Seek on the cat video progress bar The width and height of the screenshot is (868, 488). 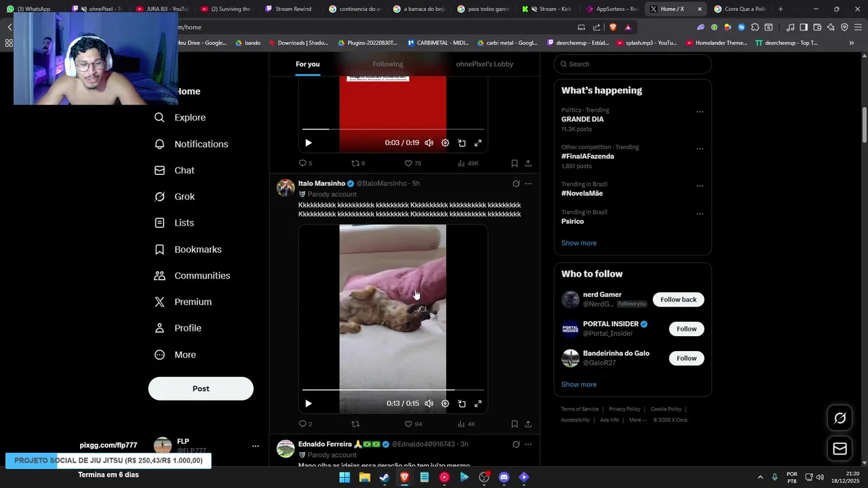click(393, 390)
